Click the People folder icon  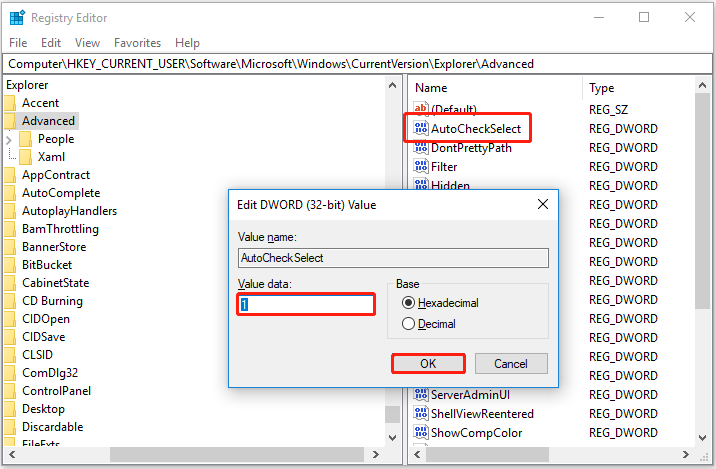[x=26, y=139]
